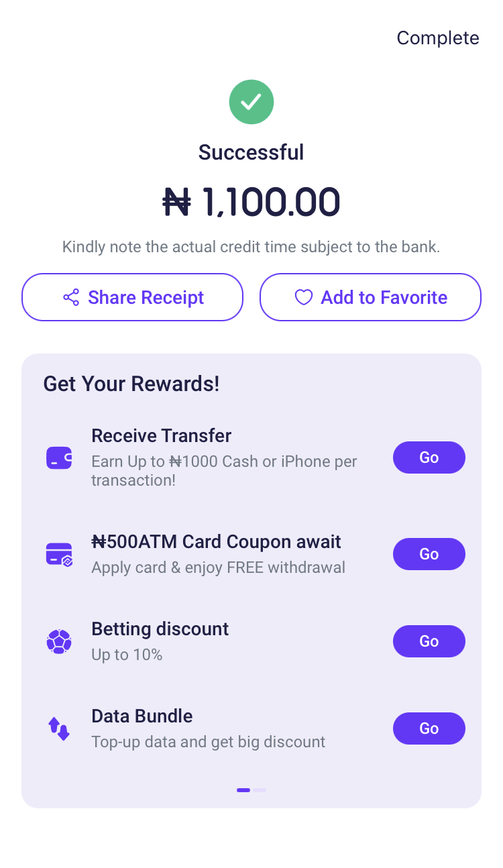Click Go for Data Bundle

[x=429, y=728]
